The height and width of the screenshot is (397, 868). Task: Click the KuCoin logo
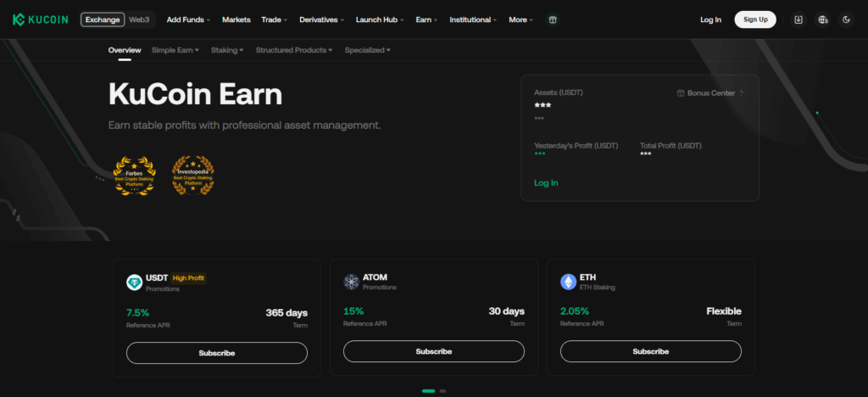(40, 20)
